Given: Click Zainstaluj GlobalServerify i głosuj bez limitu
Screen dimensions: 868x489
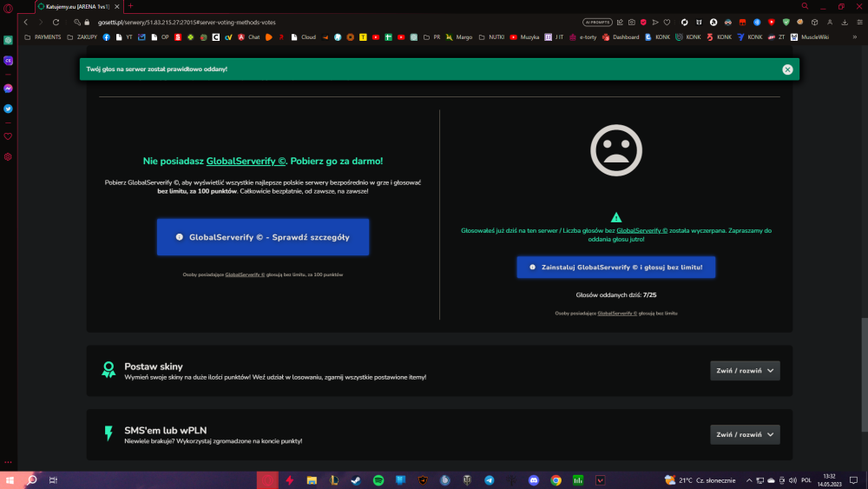Looking at the screenshot, I should [x=616, y=267].
